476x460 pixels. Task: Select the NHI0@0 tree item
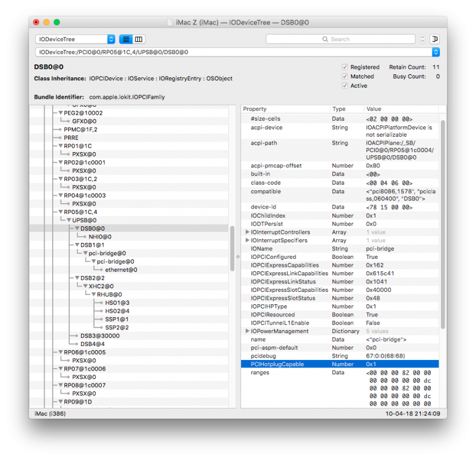tap(100, 237)
